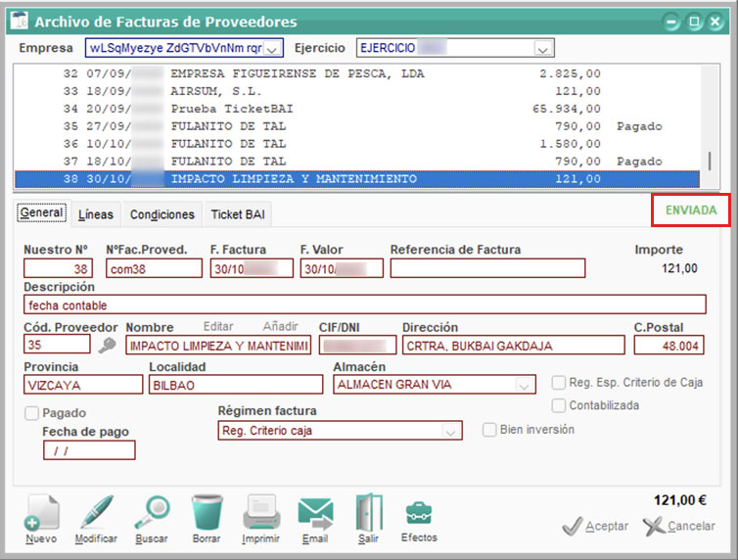This screenshot has width=738, height=560.
Task: Click the Nuestro Nº input field
Action: click(x=59, y=268)
